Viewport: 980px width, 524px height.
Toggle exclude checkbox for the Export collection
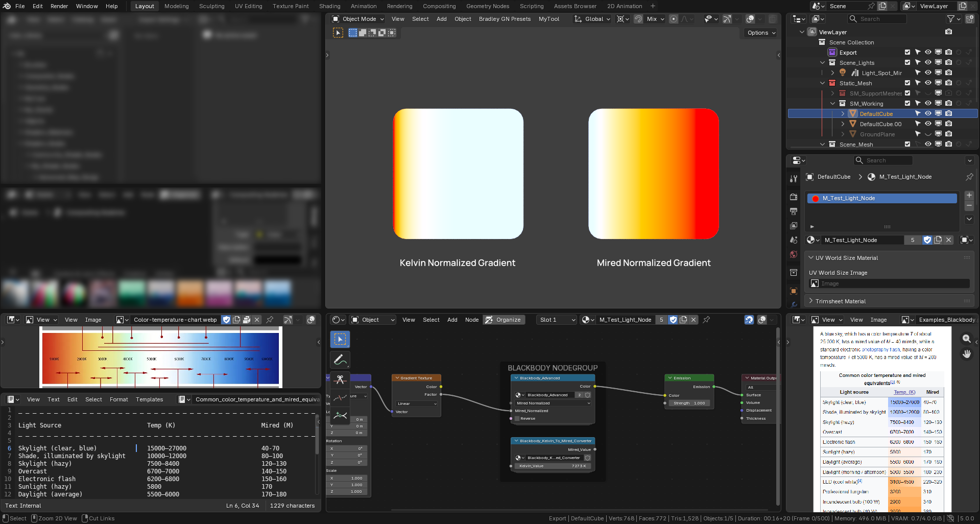point(907,52)
